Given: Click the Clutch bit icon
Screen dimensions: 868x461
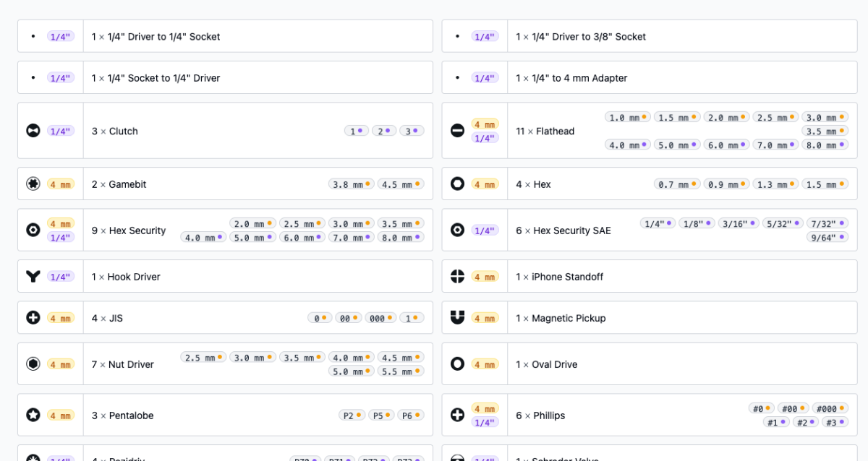Looking at the screenshot, I should (33, 131).
